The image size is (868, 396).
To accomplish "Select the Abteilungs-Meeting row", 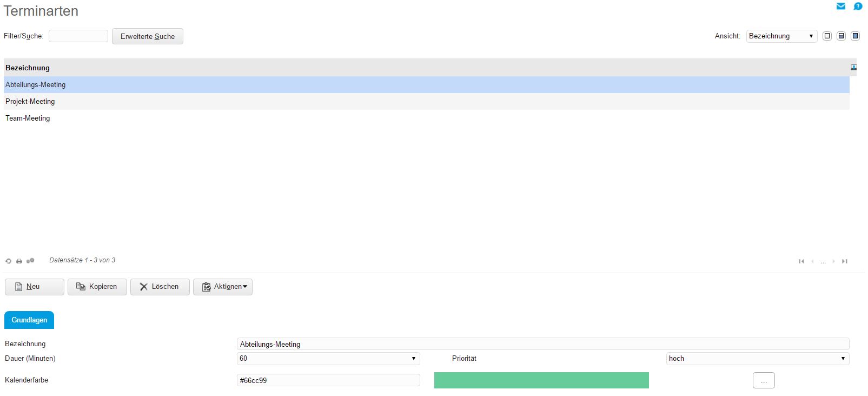I will coord(427,84).
